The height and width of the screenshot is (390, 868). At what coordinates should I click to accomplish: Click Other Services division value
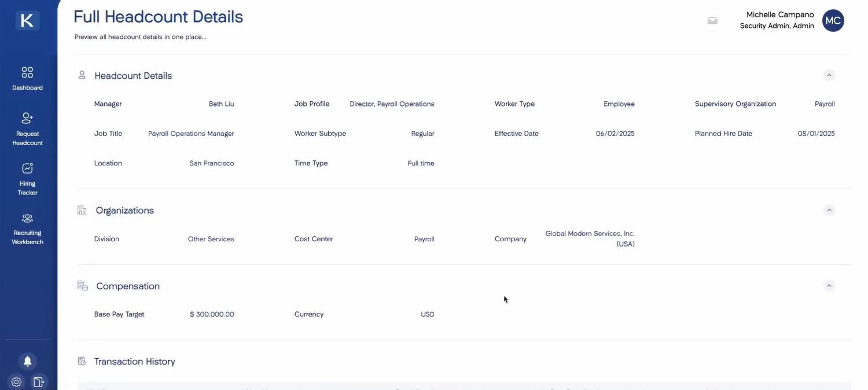211,239
